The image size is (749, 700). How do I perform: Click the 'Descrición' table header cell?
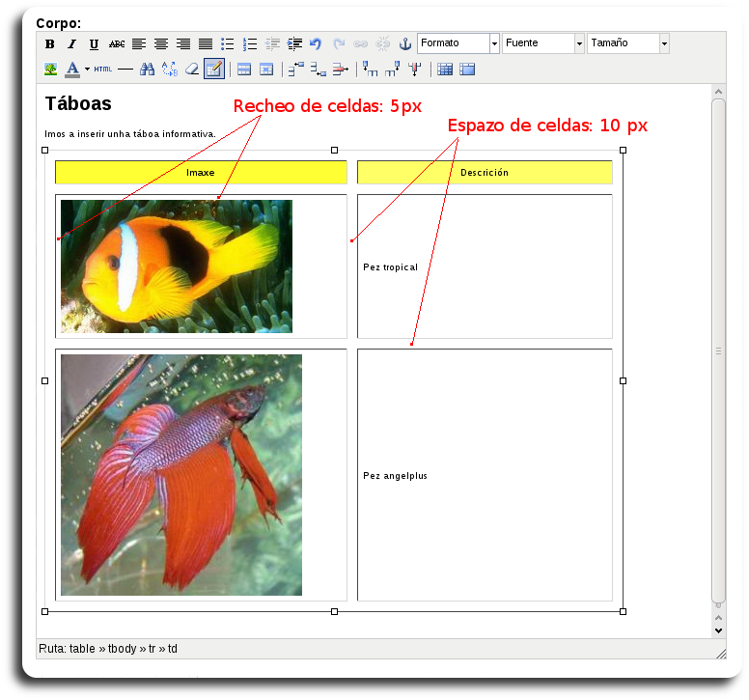tap(485, 173)
